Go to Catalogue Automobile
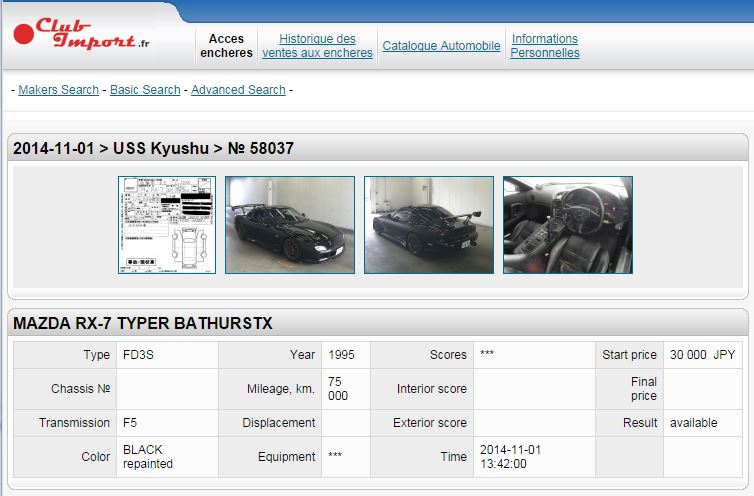Screen dimensions: 754x496 click(441, 46)
